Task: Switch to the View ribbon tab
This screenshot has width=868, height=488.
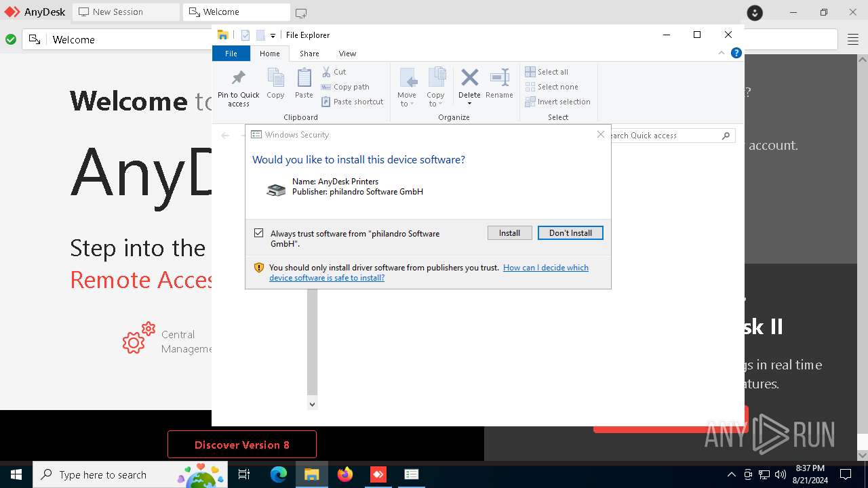Action: tap(347, 54)
